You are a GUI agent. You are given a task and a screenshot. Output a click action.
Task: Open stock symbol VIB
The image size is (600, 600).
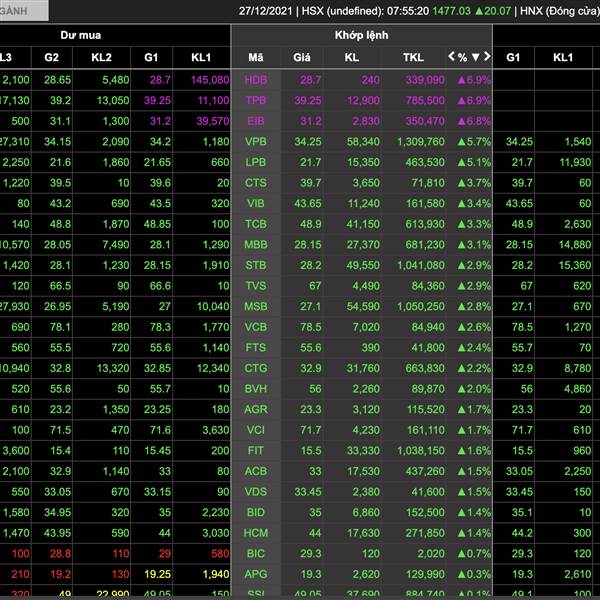click(256, 203)
